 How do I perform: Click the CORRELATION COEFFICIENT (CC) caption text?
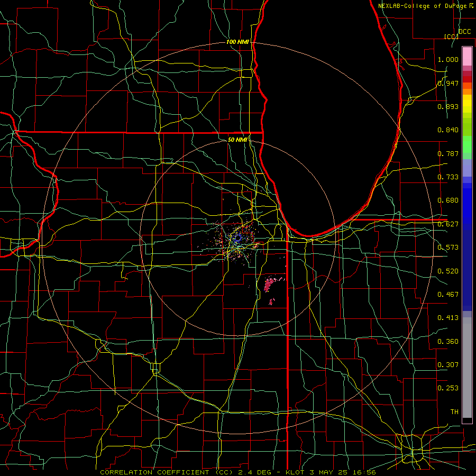167,472
